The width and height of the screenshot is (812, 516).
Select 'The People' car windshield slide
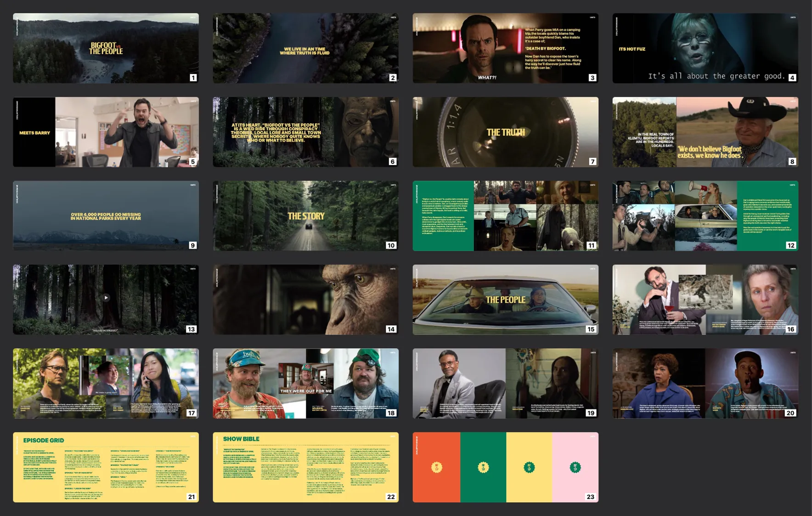tap(505, 300)
